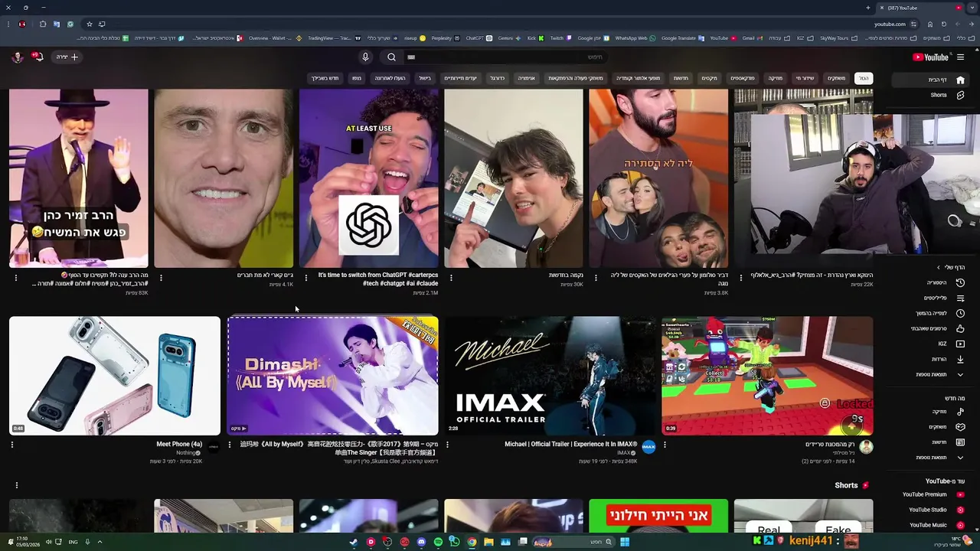
Task: Open 'Meet Phone (4a)' video thumbnail
Action: (115, 376)
